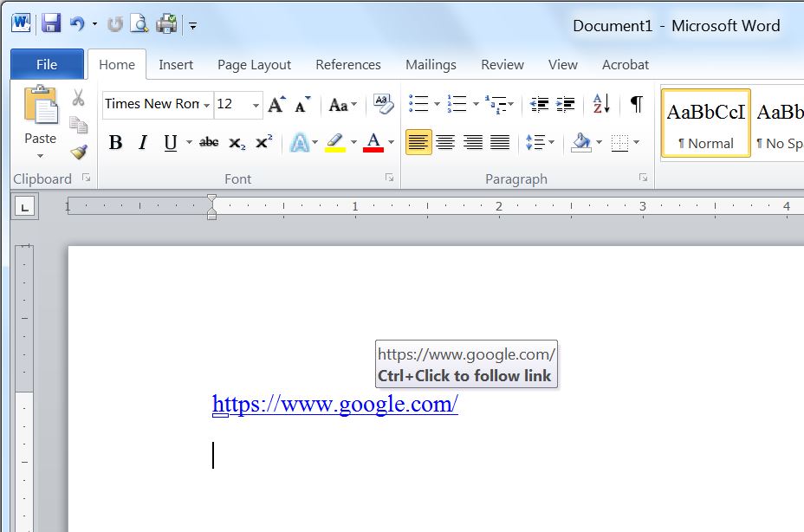
Task: Apply the yellow text highlight color
Action: [x=334, y=143]
